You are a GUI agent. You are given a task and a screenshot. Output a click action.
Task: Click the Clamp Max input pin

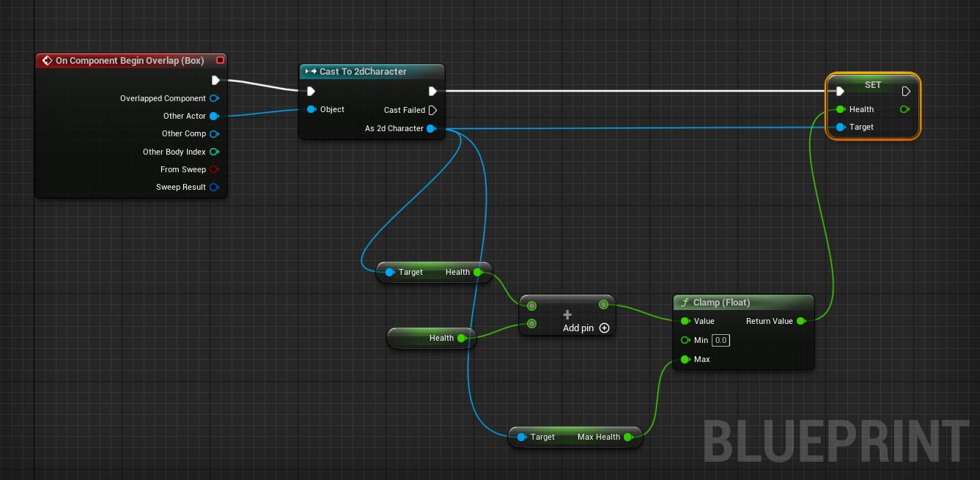click(x=685, y=359)
